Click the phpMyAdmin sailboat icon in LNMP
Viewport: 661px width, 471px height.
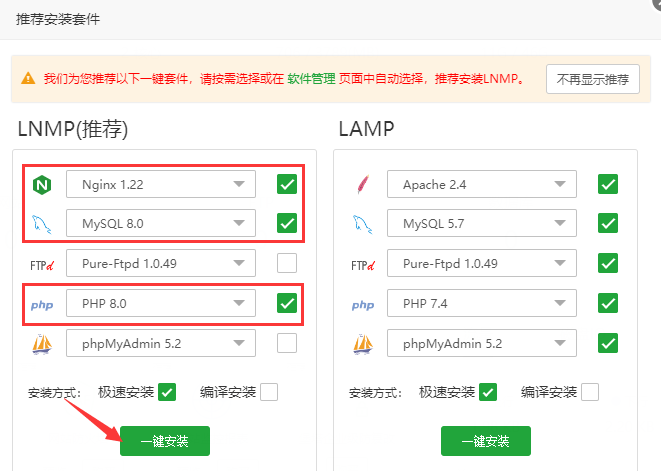click(x=41, y=344)
